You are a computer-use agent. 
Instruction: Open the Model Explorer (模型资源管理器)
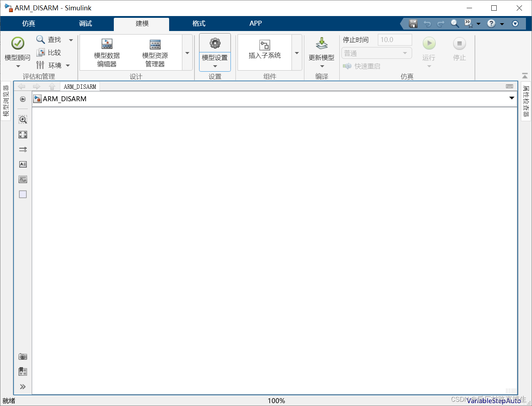pos(155,53)
